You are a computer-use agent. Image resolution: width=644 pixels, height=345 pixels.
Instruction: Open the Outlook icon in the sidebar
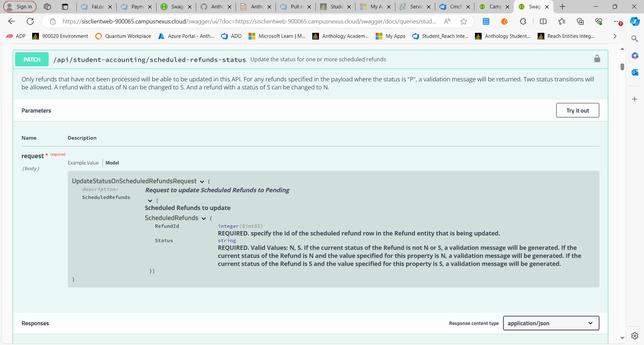click(635, 72)
